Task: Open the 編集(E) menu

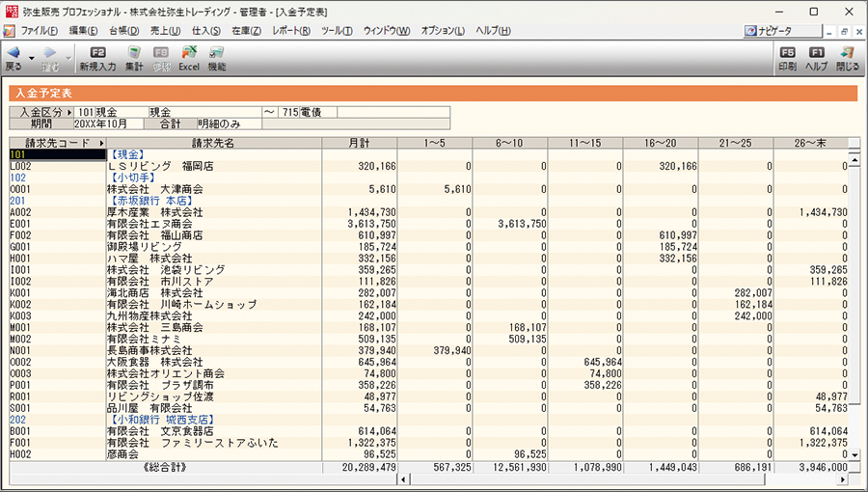Action: (83, 31)
